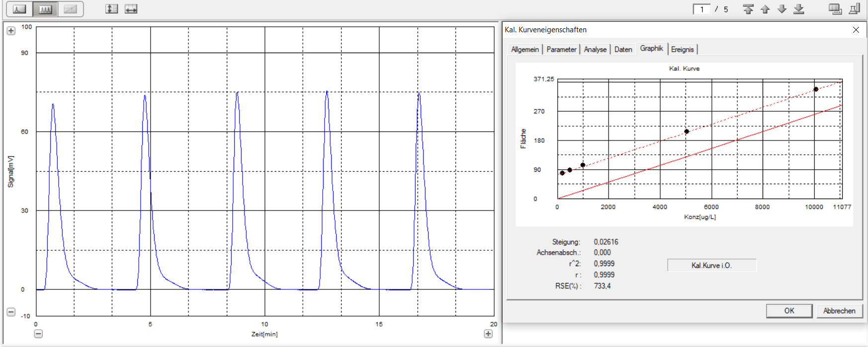868x347 pixels.
Task: Jump to the last record arrow
Action: point(799,9)
